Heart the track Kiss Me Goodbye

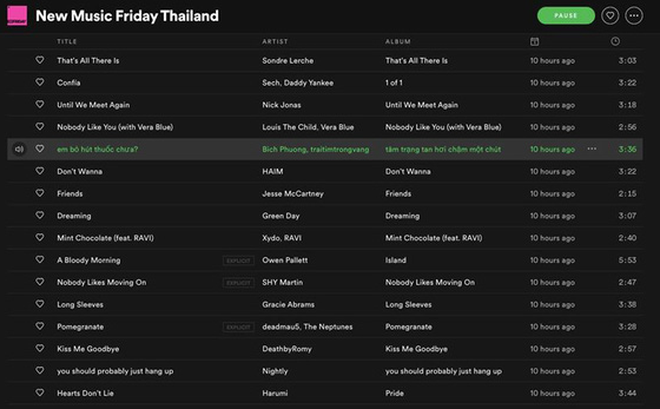(x=40, y=348)
